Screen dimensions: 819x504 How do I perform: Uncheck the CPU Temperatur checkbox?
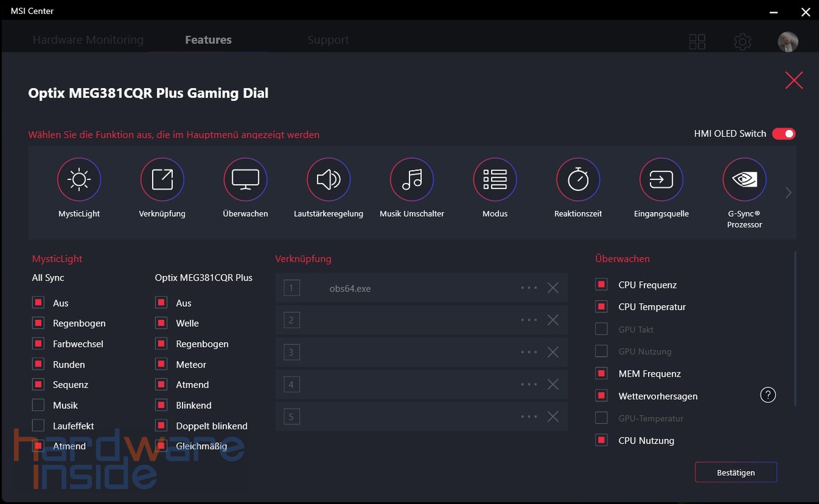pos(601,307)
